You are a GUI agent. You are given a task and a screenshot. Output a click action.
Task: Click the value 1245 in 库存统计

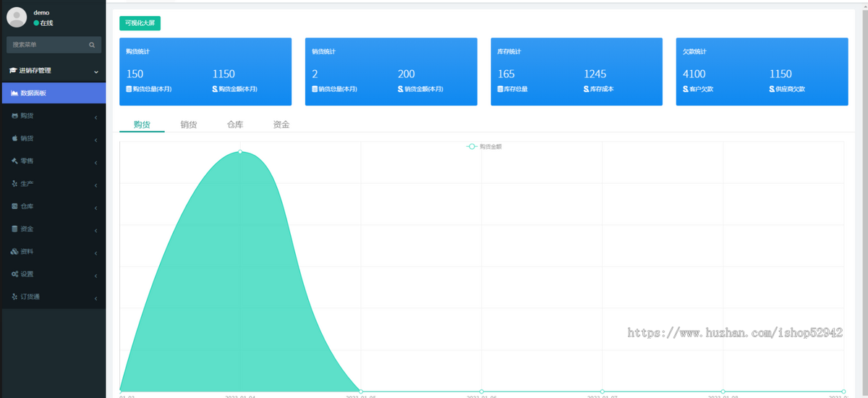click(x=595, y=74)
